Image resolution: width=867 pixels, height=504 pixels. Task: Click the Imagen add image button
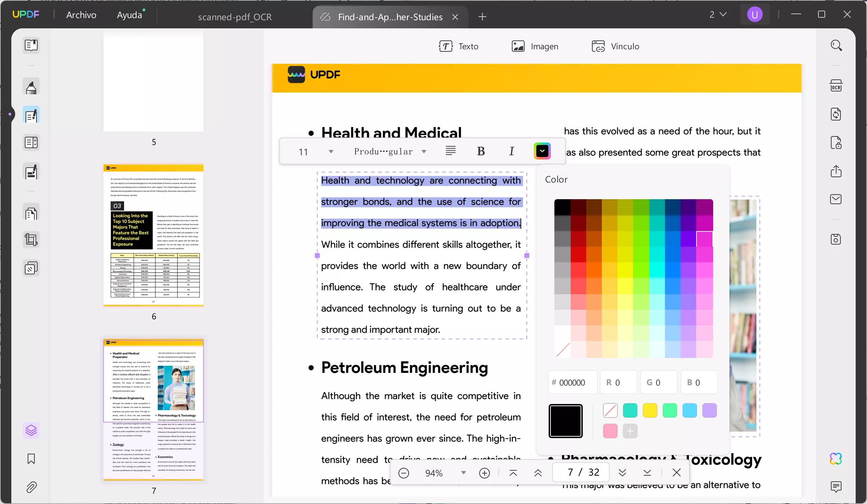[x=535, y=46]
